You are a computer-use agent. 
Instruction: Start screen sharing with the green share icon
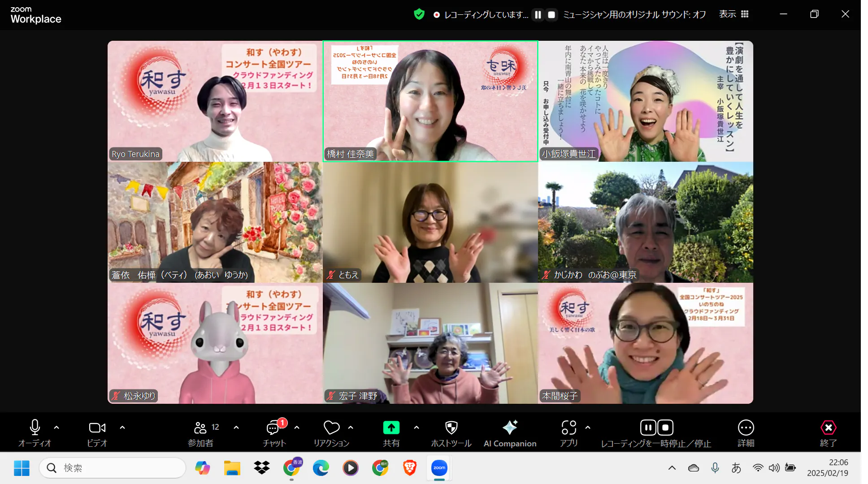tap(391, 428)
